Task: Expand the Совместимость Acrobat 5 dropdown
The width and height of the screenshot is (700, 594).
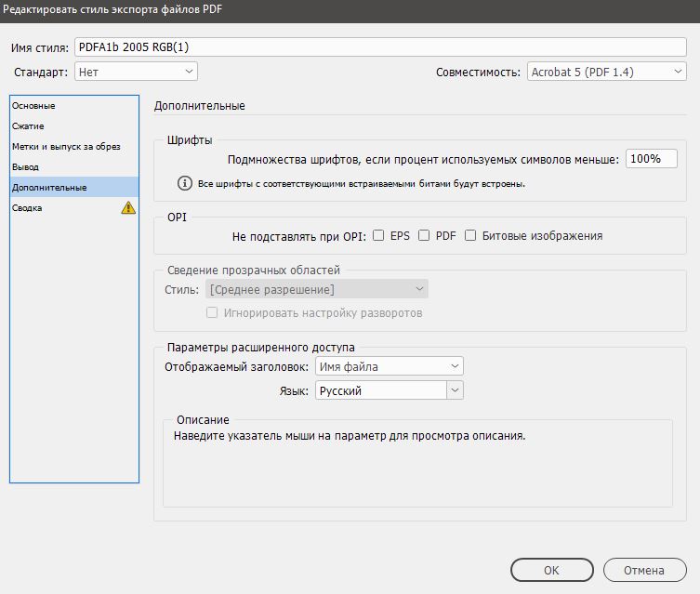Action: pos(607,72)
